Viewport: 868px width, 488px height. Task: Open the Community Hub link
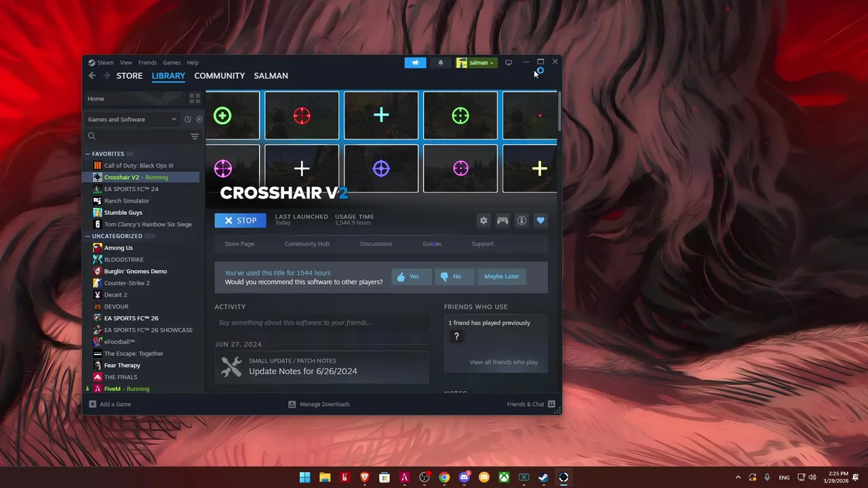pos(307,244)
